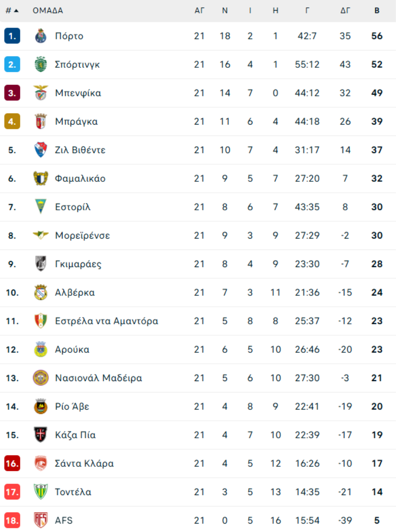
Task: Click the red position 17 badge
Action: pos(12,492)
